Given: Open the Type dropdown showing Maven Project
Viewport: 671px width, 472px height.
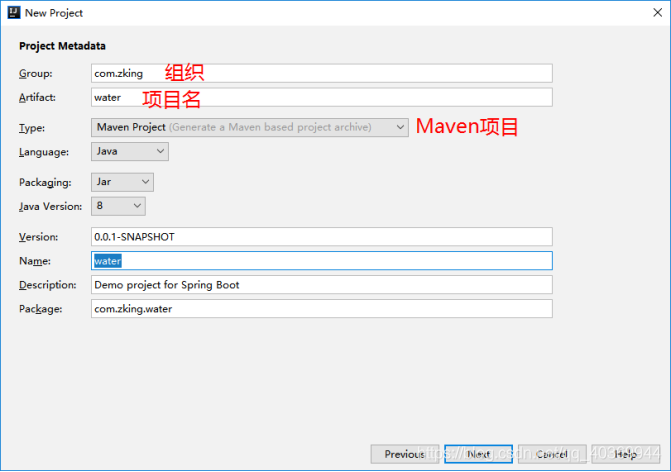Looking at the screenshot, I should [249, 127].
